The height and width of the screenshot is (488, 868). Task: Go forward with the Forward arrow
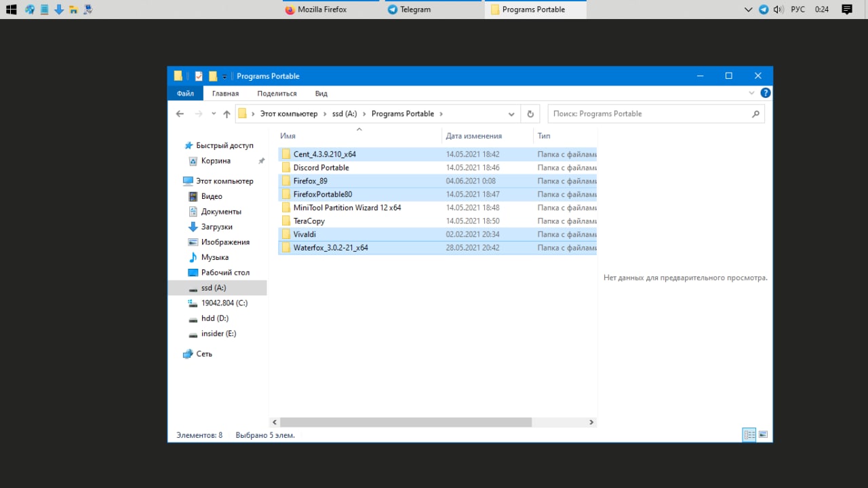coord(199,114)
